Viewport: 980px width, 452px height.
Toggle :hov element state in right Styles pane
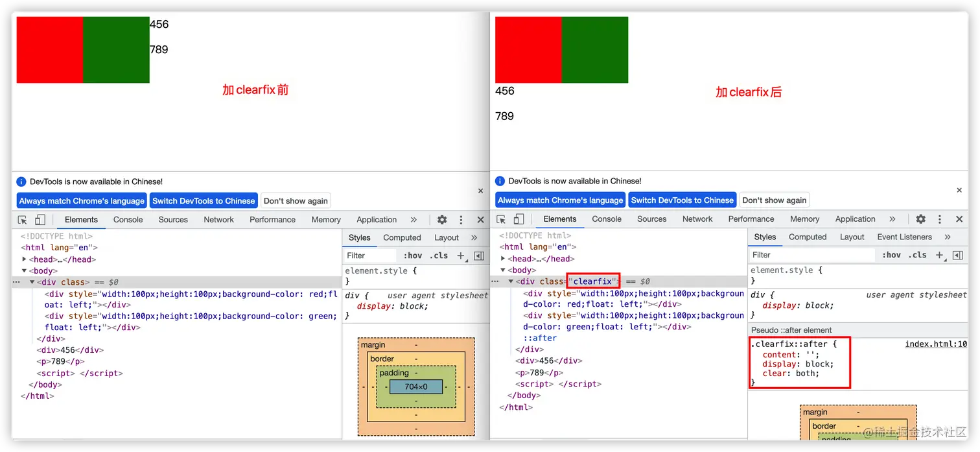pos(892,255)
